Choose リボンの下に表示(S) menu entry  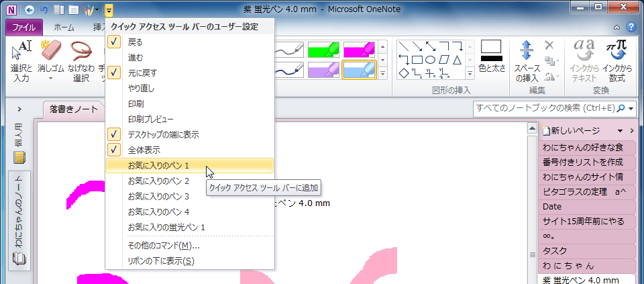[x=189, y=261]
